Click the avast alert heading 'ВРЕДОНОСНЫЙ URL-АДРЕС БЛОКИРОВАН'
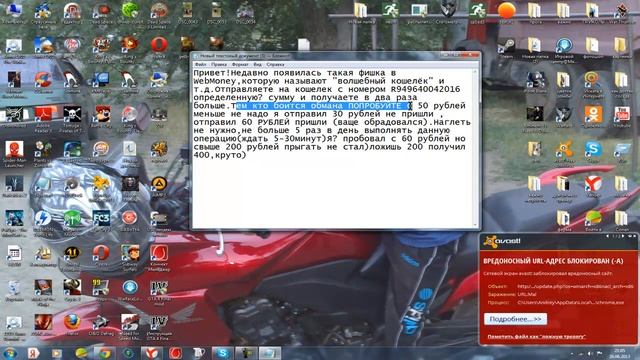The height and width of the screenshot is (360, 640). (553, 261)
